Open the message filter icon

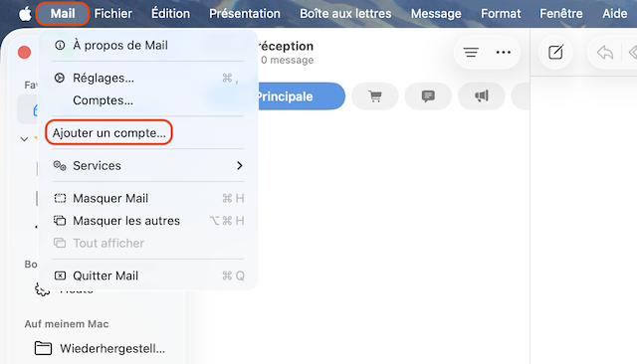click(x=471, y=53)
